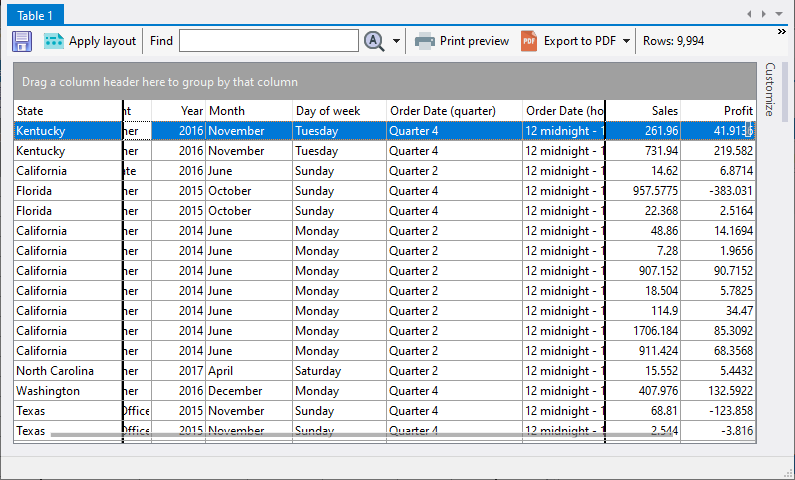Click the find magnifier icon

tap(374, 41)
